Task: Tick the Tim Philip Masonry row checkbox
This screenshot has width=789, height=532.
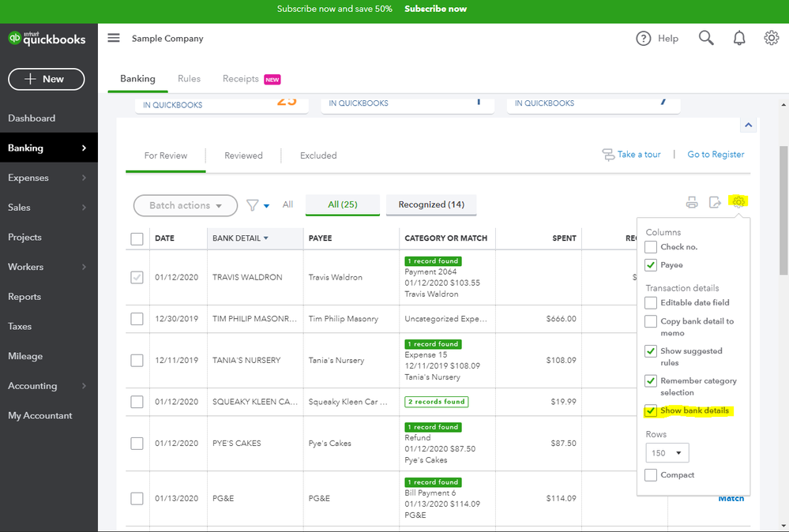Action: coord(137,319)
